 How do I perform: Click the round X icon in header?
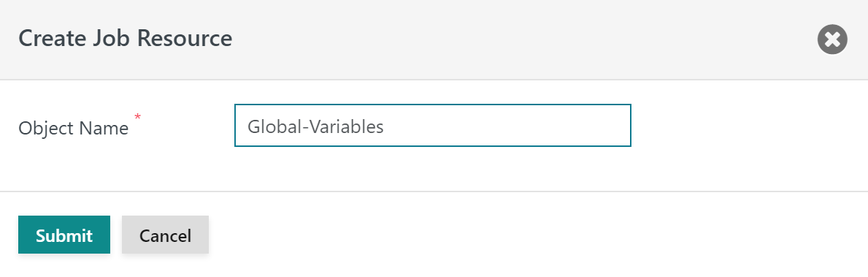[832, 39]
